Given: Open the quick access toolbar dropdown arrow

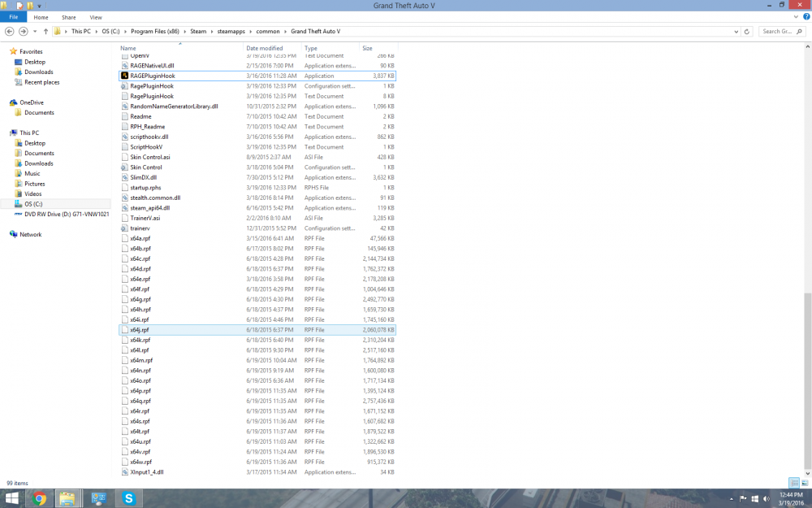Looking at the screenshot, I should click(39, 4).
